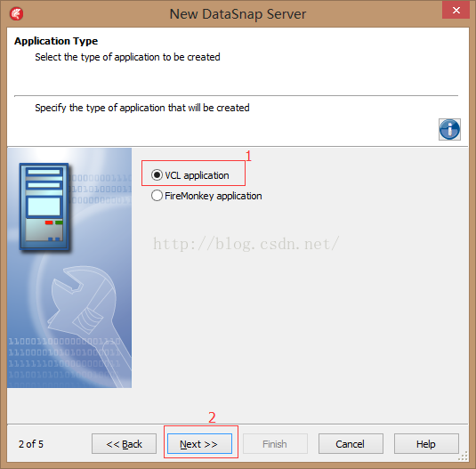Click the blue info icon

pyautogui.click(x=449, y=129)
